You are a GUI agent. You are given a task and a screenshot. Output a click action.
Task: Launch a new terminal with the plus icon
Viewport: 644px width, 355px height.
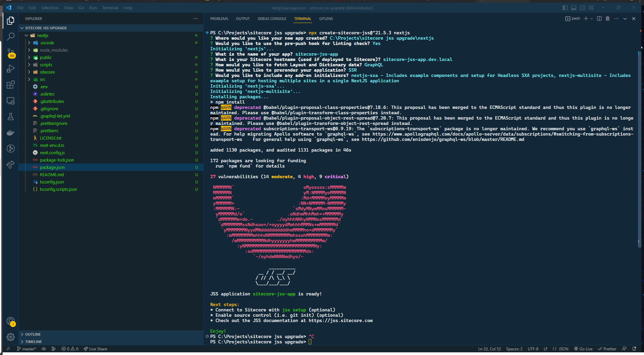585,18
